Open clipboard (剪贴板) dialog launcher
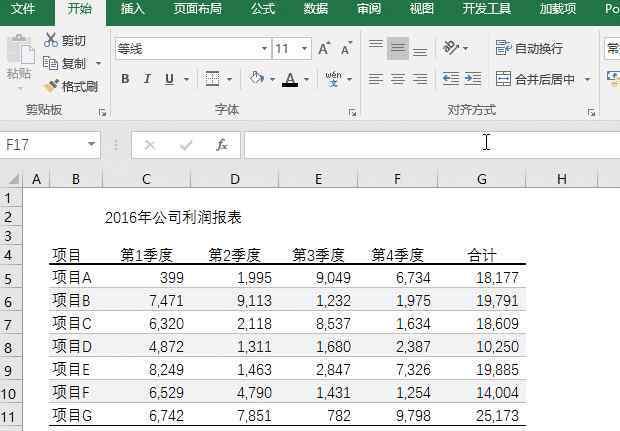620x431 pixels. 102,113
